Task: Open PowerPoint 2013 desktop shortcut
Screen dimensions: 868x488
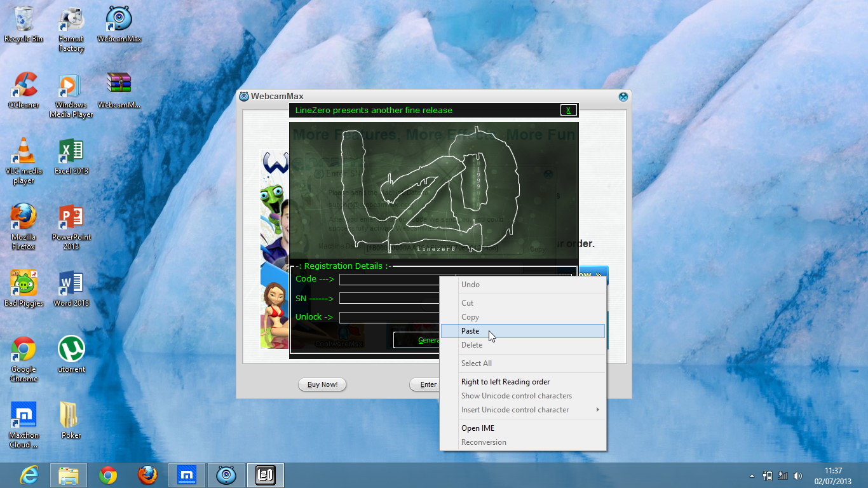Action: pos(71,227)
